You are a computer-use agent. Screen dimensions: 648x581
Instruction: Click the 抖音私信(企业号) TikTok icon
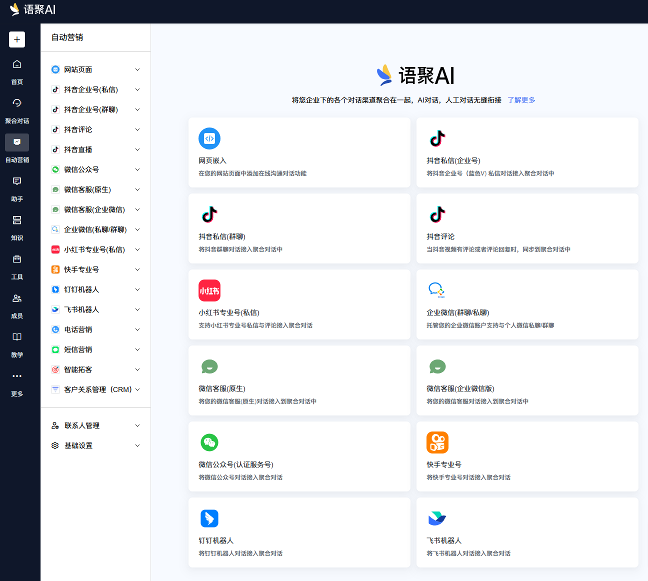(x=438, y=138)
